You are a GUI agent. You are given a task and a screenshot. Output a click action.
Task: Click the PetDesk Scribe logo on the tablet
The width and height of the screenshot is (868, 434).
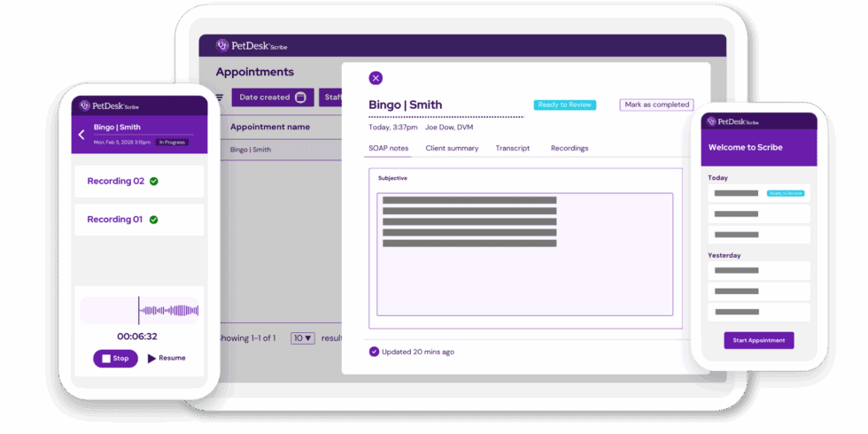pos(252,45)
